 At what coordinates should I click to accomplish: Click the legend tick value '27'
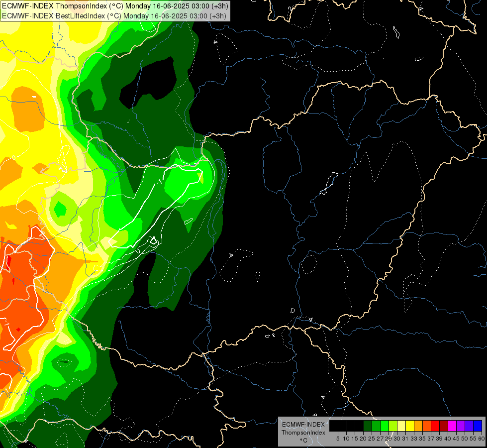point(380,439)
